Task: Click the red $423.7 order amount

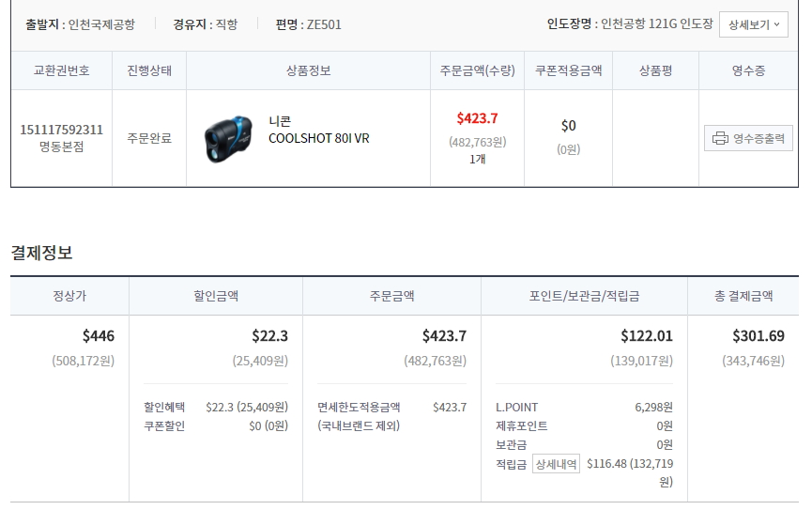Action: 477,118
